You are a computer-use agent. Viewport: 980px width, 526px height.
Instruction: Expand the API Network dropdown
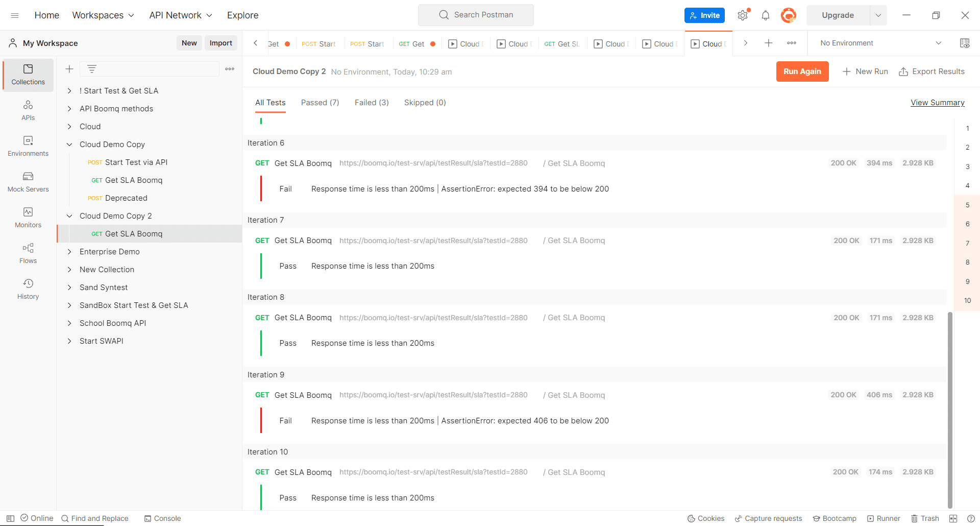click(x=181, y=15)
